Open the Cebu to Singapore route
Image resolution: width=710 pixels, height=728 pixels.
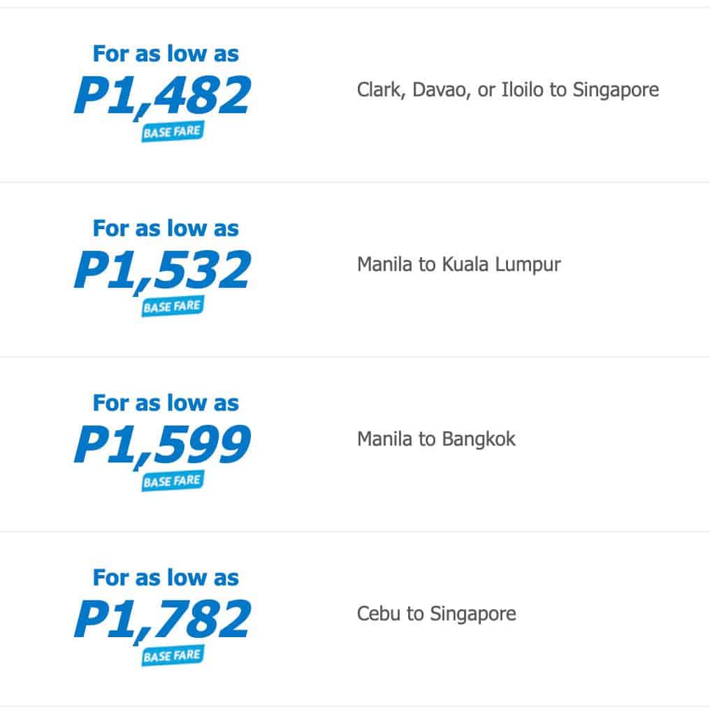coord(436,614)
